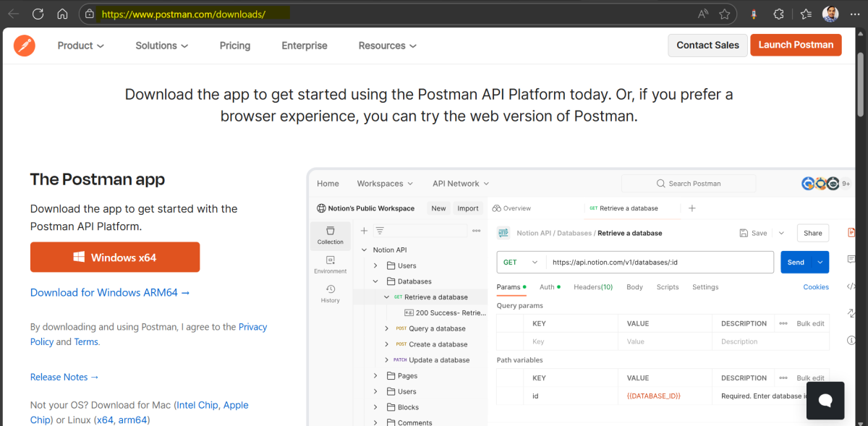
Task: Go to the browser home page
Action: pos(62,14)
